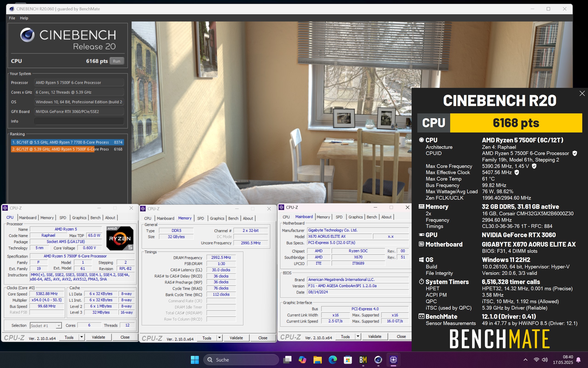The width and height of the screenshot is (588, 368).
Task: Click Validate in middle CPU-Z window
Action: pyautogui.click(x=236, y=338)
